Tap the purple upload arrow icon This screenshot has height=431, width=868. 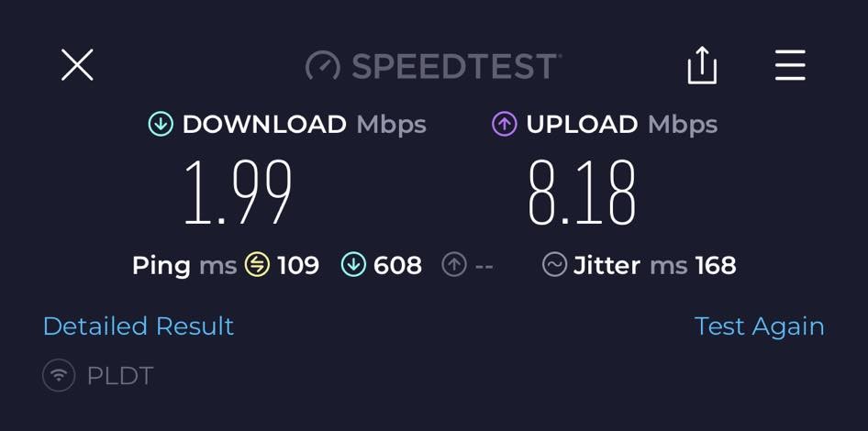click(505, 125)
